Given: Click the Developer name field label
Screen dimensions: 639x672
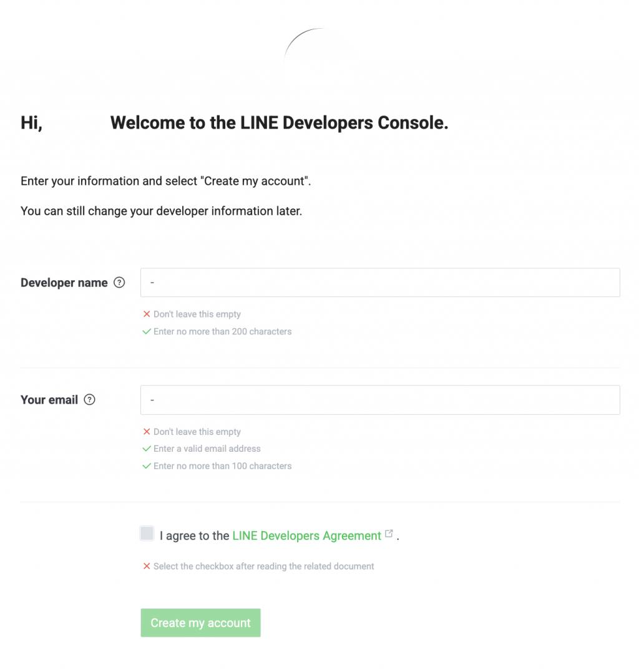Looking at the screenshot, I should pyautogui.click(x=64, y=283).
